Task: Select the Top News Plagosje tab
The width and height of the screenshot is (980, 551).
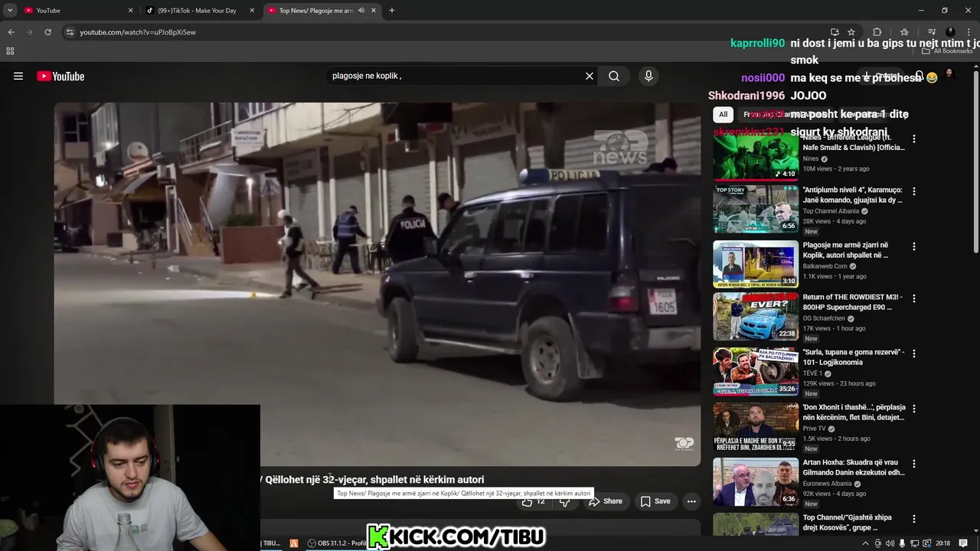Action: click(322, 10)
